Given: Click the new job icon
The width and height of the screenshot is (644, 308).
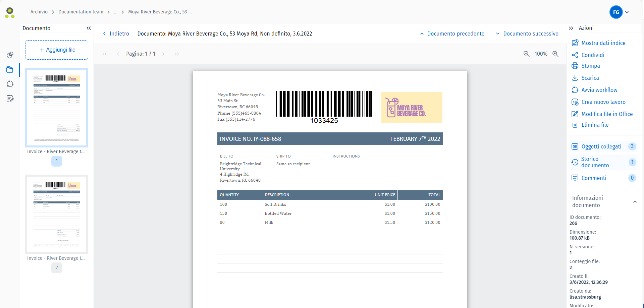Looking at the screenshot, I should click(575, 102).
